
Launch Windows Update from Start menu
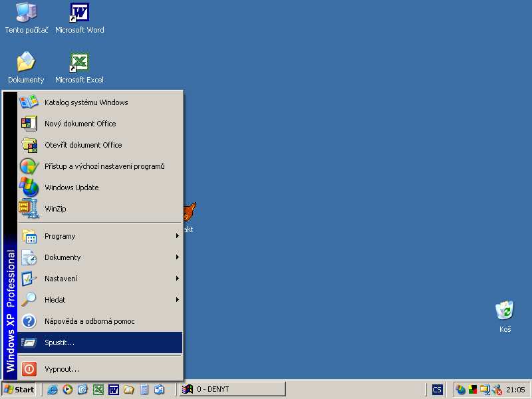tap(100, 188)
